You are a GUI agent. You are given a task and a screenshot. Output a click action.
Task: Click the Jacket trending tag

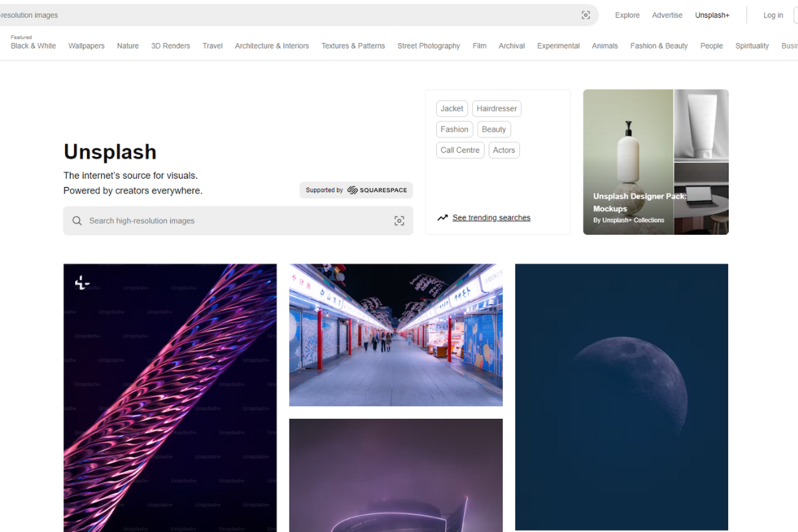pos(452,108)
